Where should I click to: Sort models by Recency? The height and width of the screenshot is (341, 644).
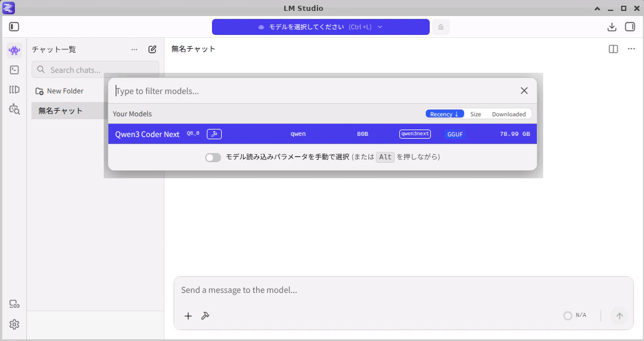[445, 114]
